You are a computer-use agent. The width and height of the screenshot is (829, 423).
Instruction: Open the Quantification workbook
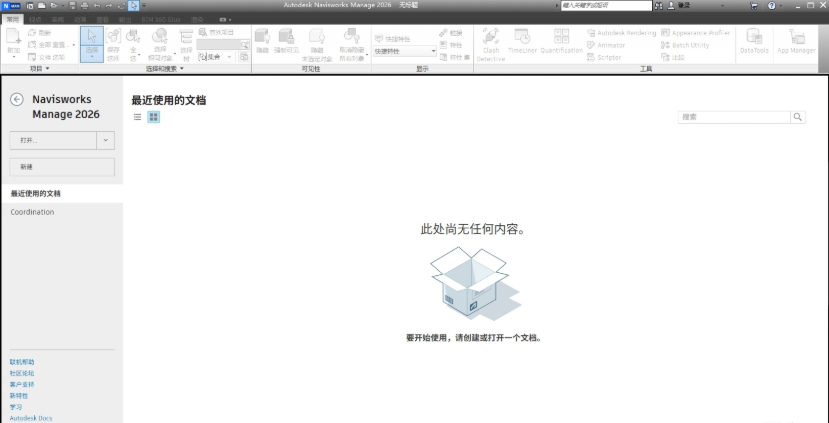tap(561, 42)
